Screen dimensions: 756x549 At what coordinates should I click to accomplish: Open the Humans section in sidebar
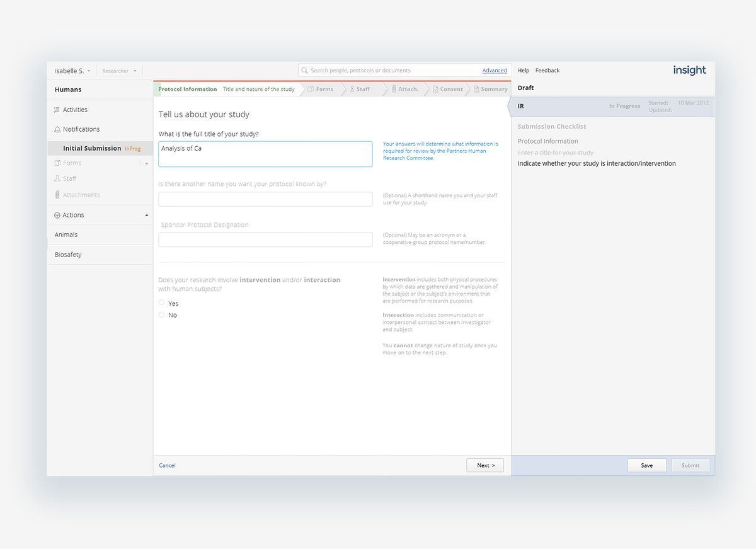[100, 90]
